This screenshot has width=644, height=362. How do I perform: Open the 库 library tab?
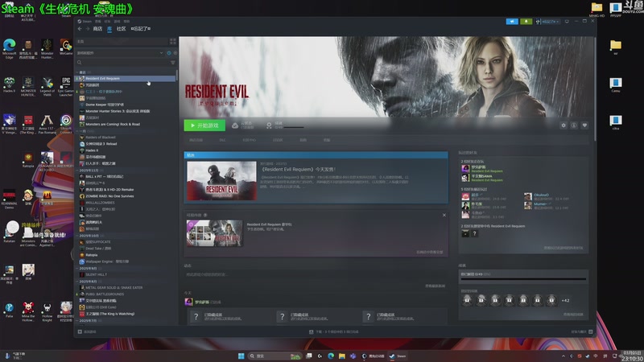coord(109,29)
